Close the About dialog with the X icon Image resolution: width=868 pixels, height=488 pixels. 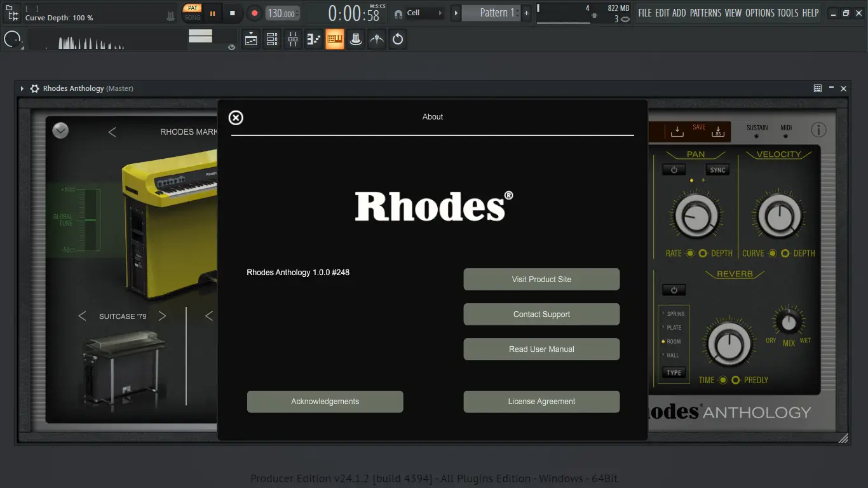(236, 118)
